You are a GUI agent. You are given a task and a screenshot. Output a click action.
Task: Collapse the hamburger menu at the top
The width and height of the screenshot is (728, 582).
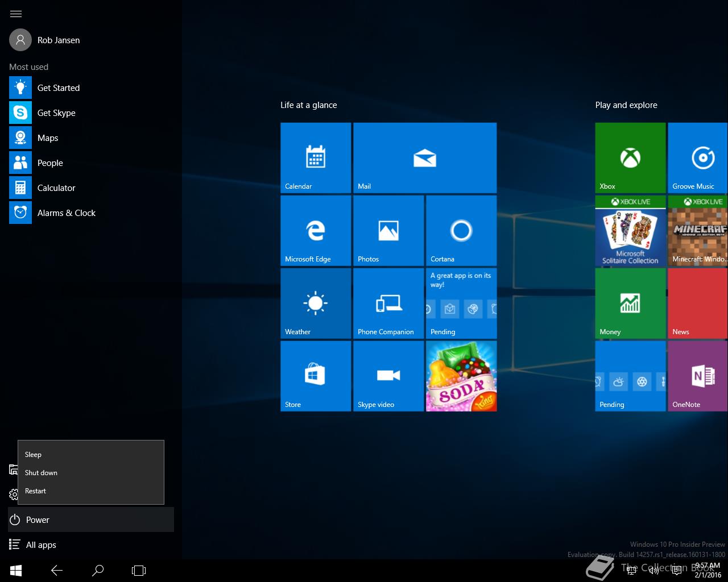pyautogui.click(x=16, y=14)
